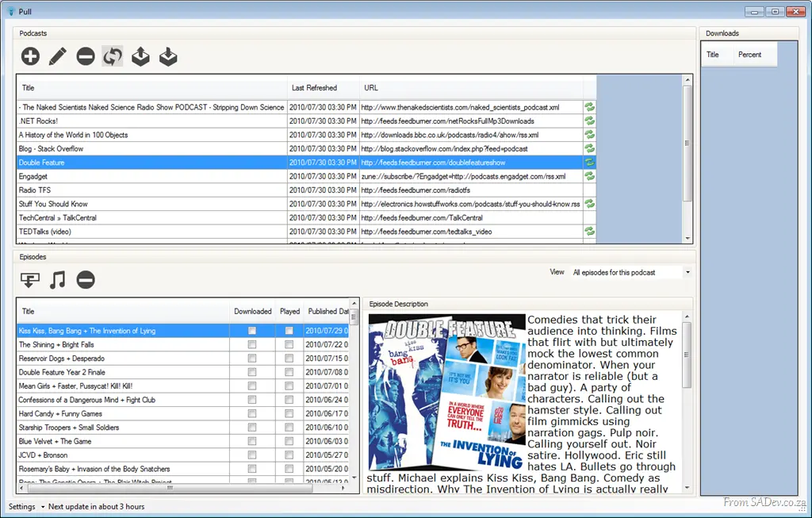Viewport: 812px width, 518px height.
Task: Click the export podcasts upload icon
Action: 140,56
